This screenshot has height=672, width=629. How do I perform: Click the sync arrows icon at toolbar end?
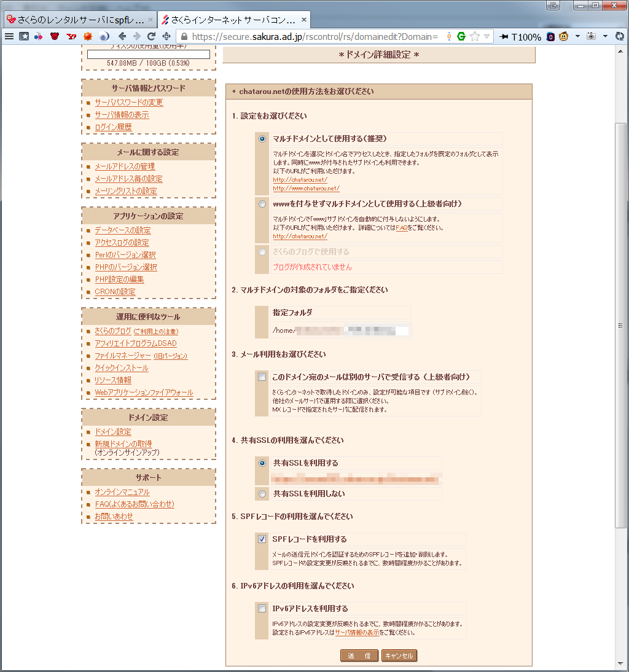(620, 36)
